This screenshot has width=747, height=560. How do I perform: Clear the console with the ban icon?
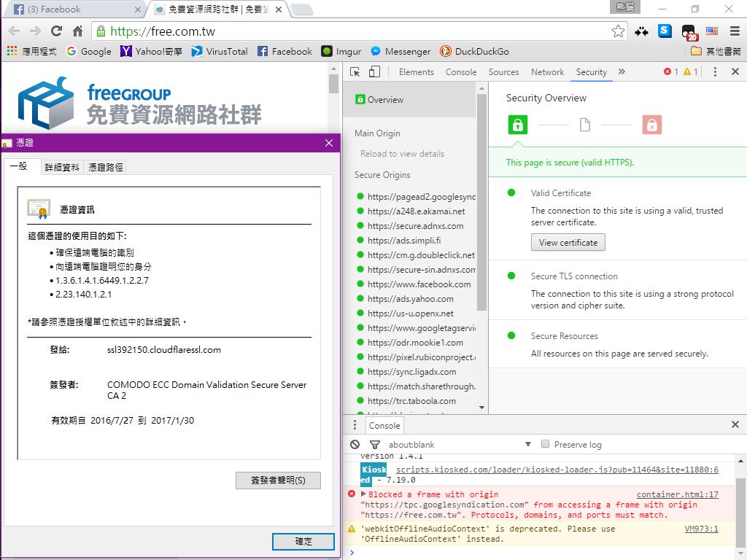tap(355, 444)
